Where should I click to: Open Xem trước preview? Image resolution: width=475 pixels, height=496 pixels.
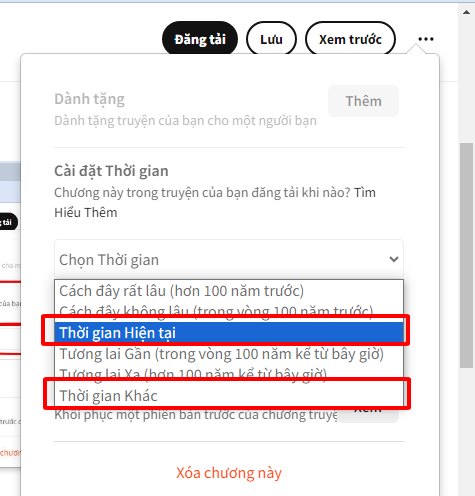pyautogui.click(x=350, y=39)
